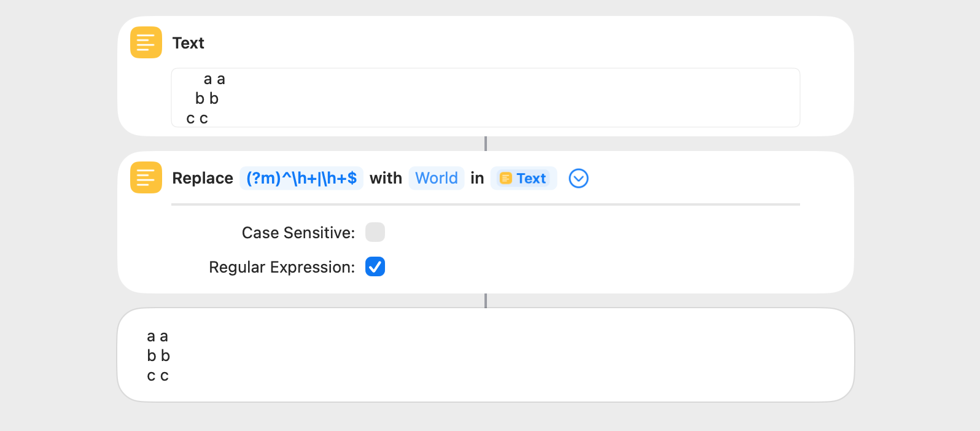980x431 pixels.
Task: Enable the Case Sensitive checkbox
Action: pos(375,233)
